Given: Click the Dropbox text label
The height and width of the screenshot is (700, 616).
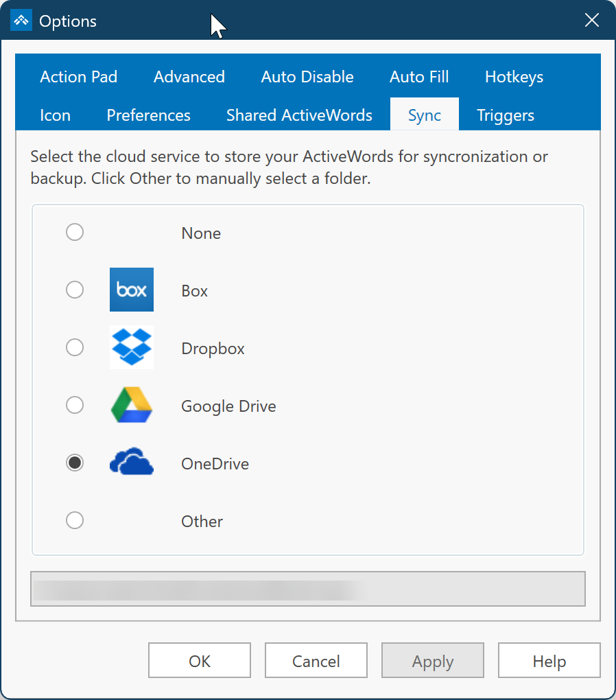Looking at the screenshot, I should (x=213, y=349).
